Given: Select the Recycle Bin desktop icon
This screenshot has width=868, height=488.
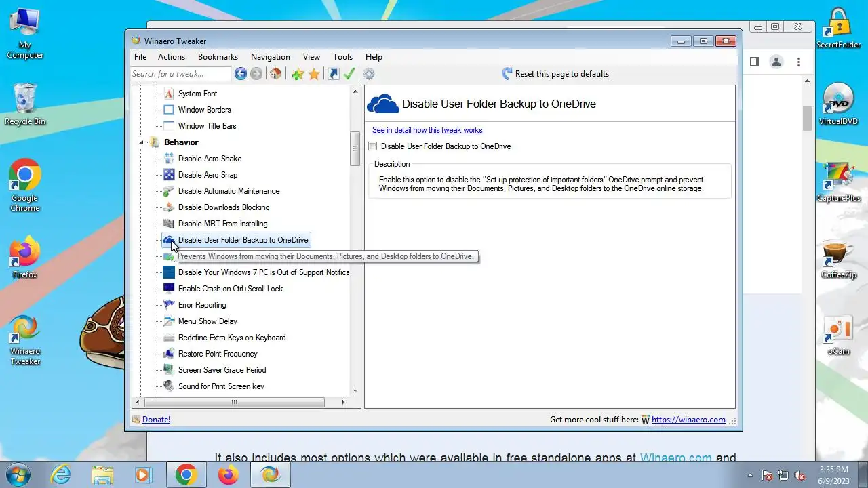Looking at the screenshot, I should click(25, 105).
